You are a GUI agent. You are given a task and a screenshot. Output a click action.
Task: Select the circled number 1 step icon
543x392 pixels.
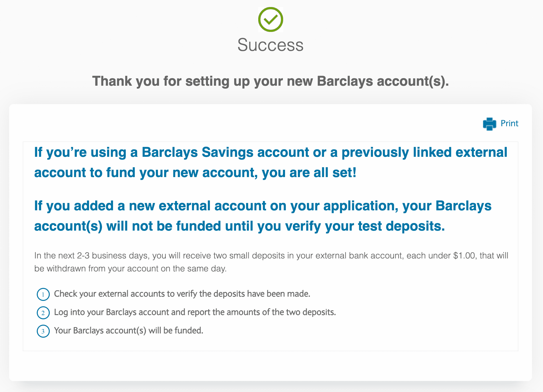[x=43, y=294]
